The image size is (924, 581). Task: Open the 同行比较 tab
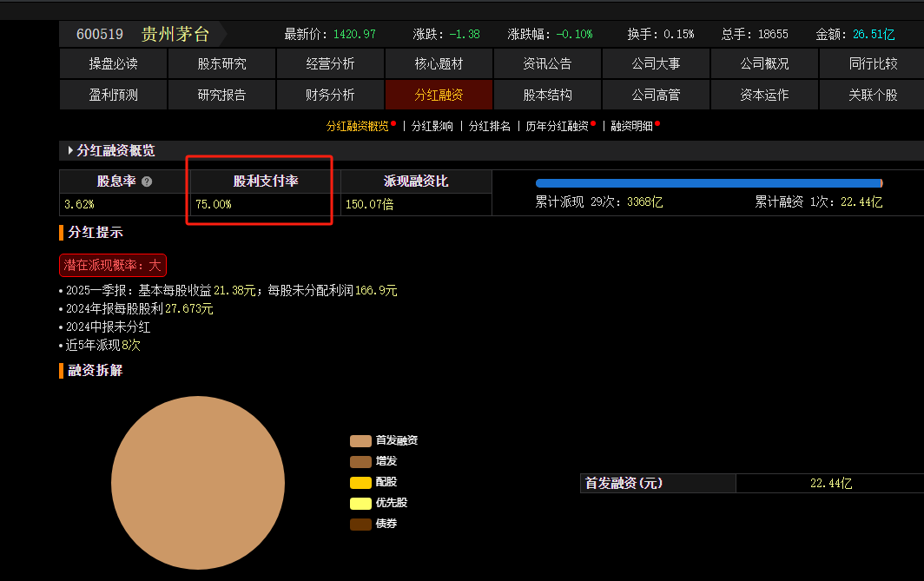pyautogui.click(x=873, y=63)
